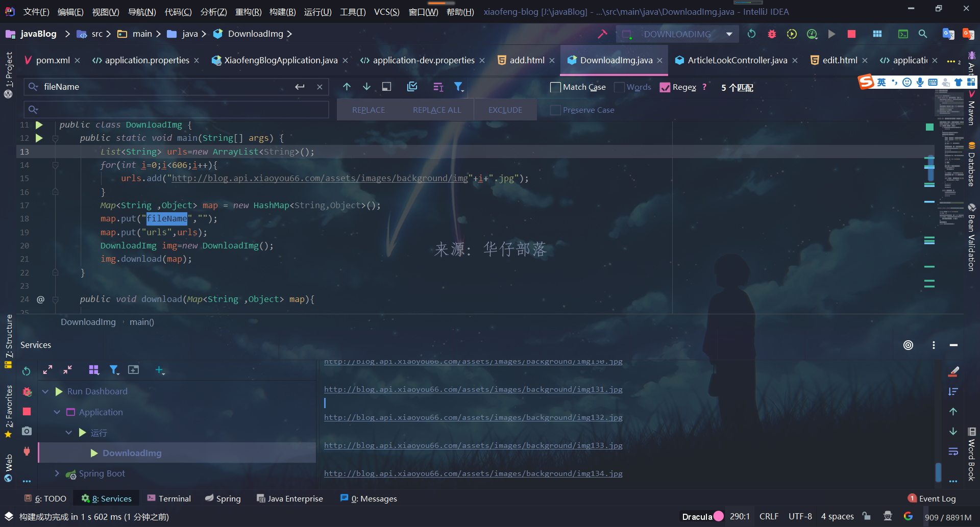The height and width of the screenshot is (527, 980).
Task: Open img131.jpg URL in console
Action: [473, 389]
